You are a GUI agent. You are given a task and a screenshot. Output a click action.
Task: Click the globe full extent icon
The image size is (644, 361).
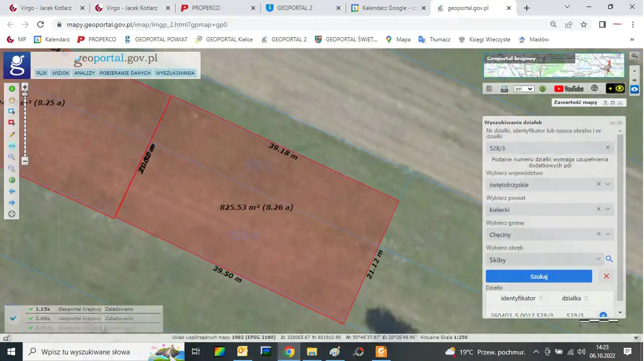pos(12,180)
